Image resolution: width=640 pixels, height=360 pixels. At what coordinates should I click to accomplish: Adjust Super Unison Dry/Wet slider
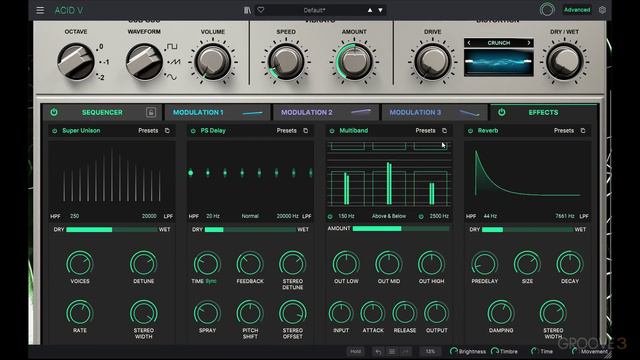pos(111,230)
